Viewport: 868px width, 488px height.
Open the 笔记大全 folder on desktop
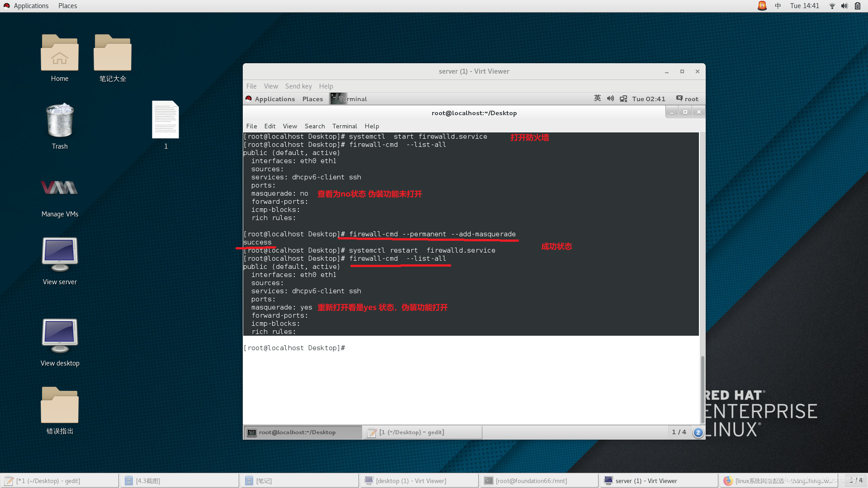[x=113, y=58]
